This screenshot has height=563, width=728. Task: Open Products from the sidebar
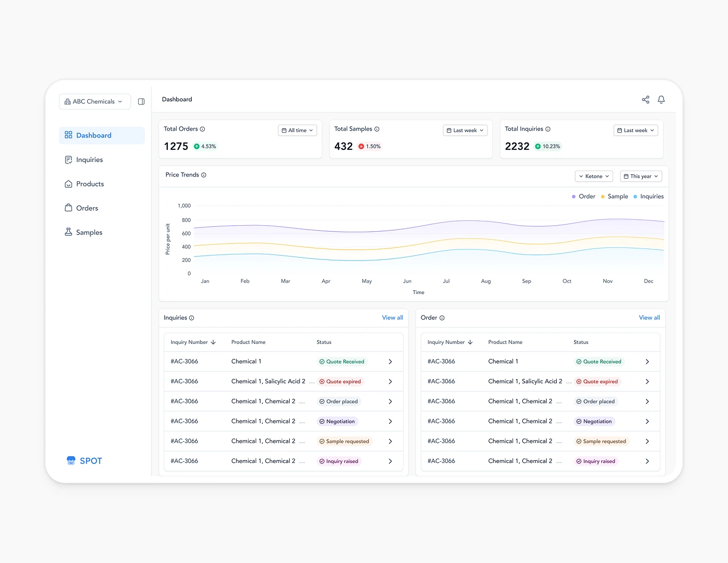click(x=90, y=184)
